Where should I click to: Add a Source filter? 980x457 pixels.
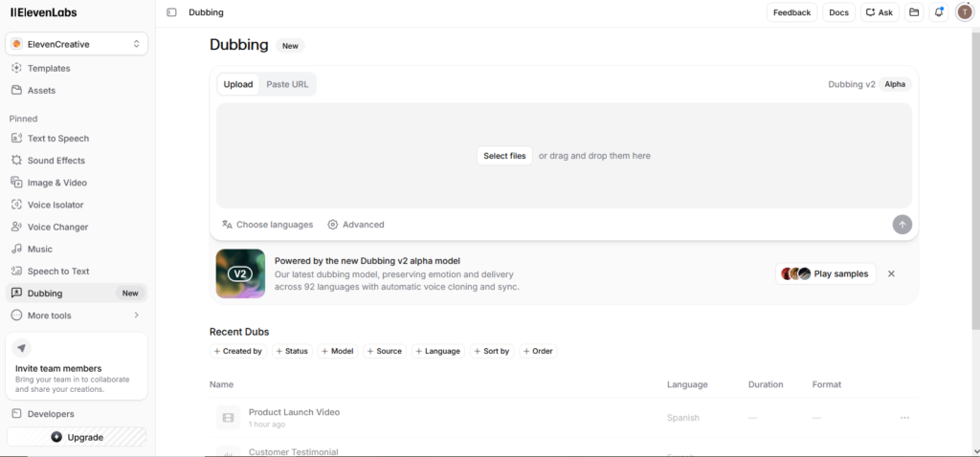coord(385,352)
